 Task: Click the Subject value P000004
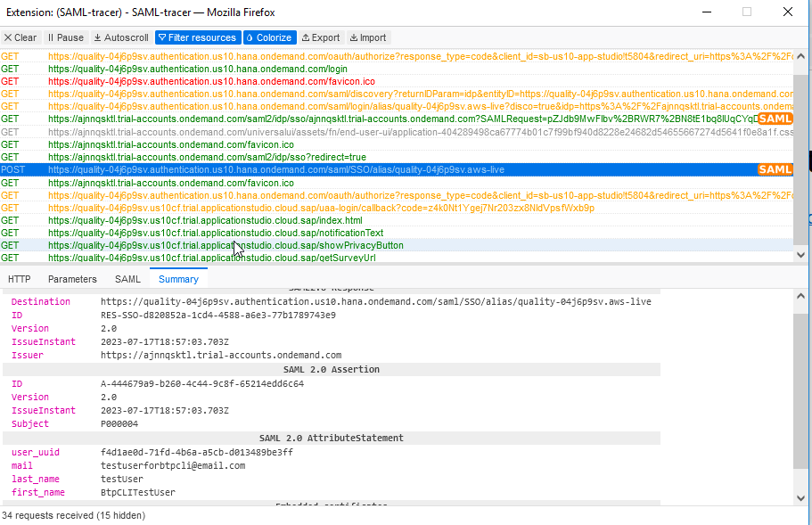tap(119, 423)
